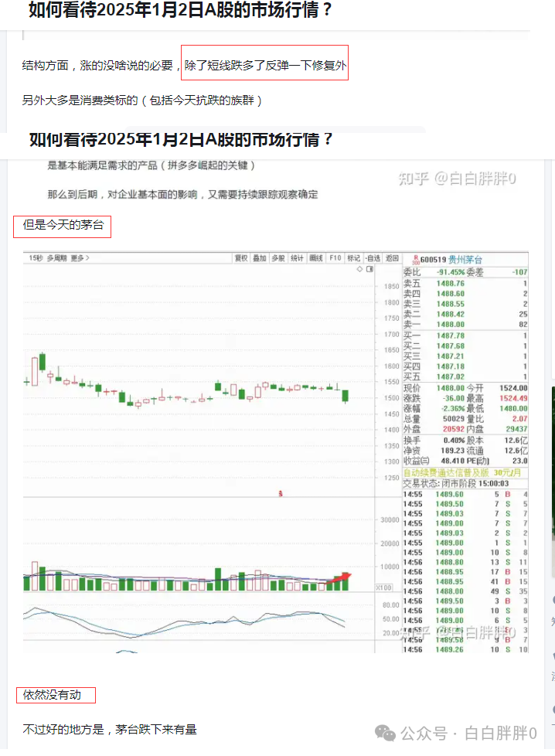Select the 卖一 1488.00 order row
Screen dimensions: 555x756
[x=465, y=325]
